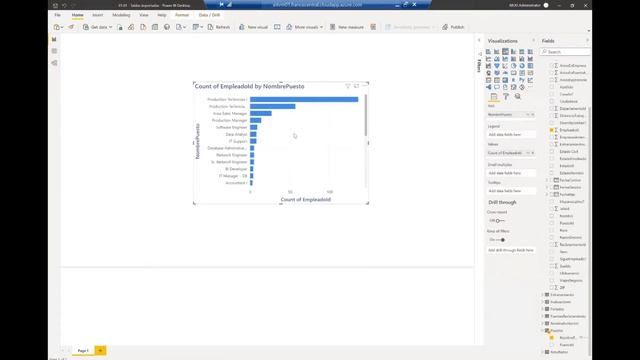Insert the Map visualization

click(x=488, y=73)
